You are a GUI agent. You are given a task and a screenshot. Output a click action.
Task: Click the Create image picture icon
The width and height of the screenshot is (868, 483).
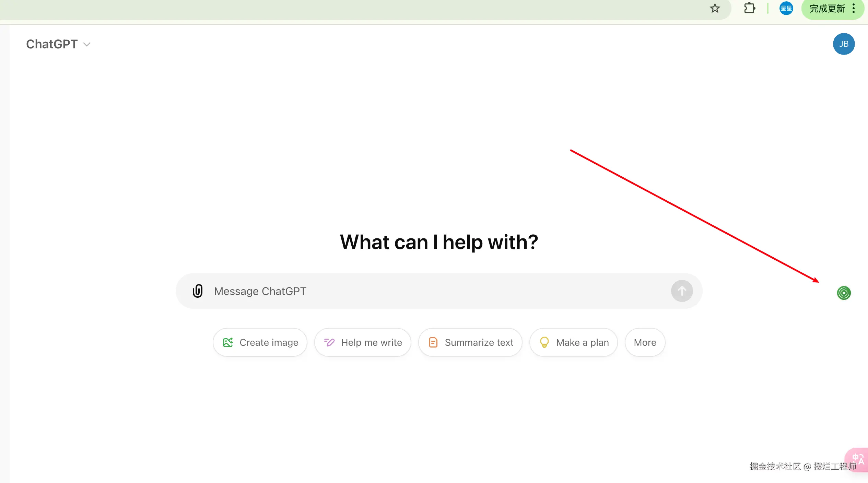point(228,342)
